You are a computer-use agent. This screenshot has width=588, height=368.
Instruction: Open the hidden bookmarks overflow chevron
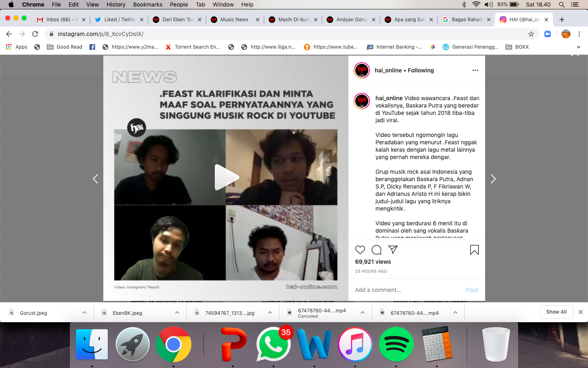(578, 47)
